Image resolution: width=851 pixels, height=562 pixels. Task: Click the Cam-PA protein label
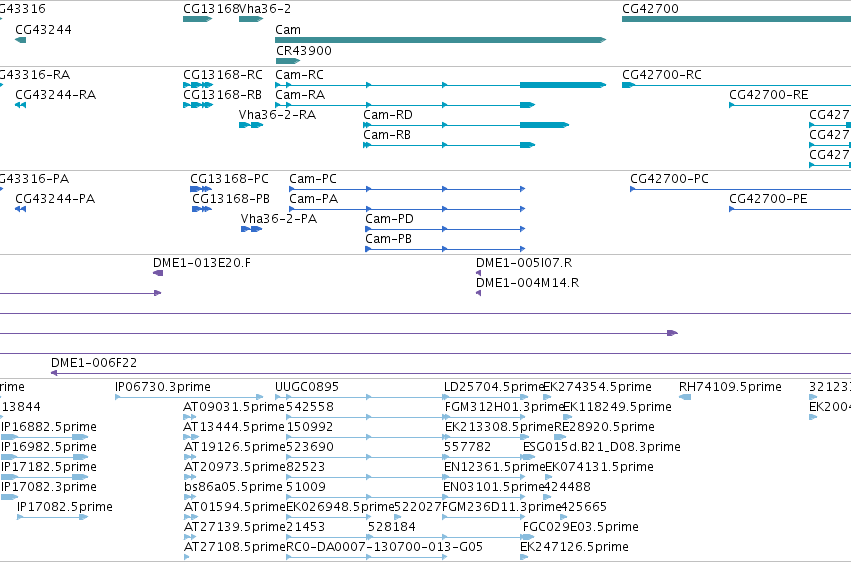coord(314,199)
